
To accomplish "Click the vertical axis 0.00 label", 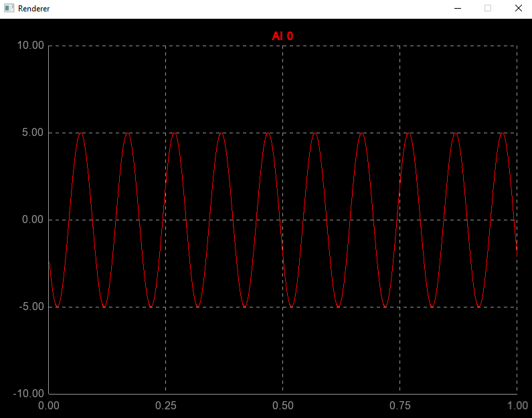I will click(x=33, y=220).
